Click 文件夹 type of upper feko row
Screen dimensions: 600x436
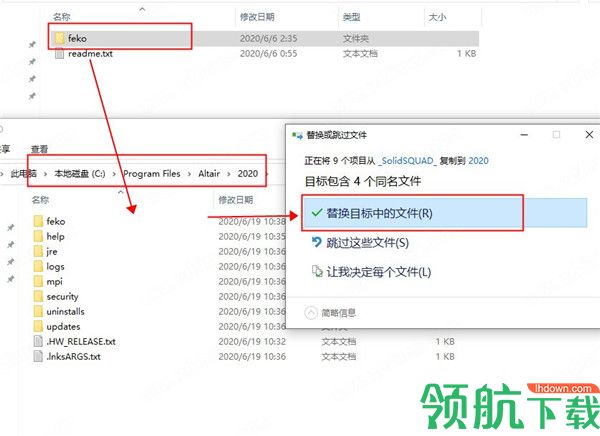[355, 38]
